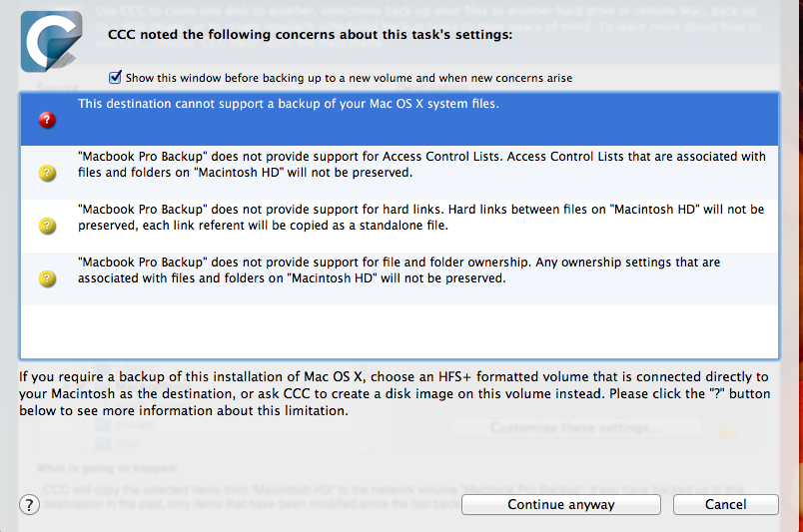Select the Access Control Lists concern row
Image resolution: width=803 pixels, height=532 pixels.
400,173
